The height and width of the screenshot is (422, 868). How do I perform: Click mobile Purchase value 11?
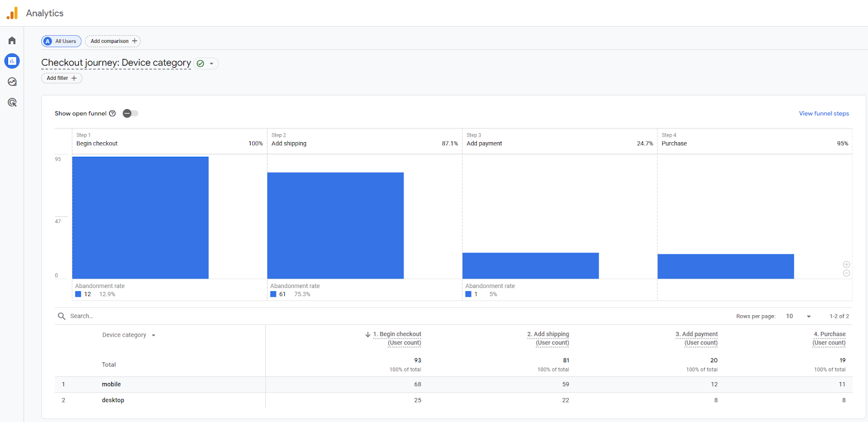tap(842, 385)
